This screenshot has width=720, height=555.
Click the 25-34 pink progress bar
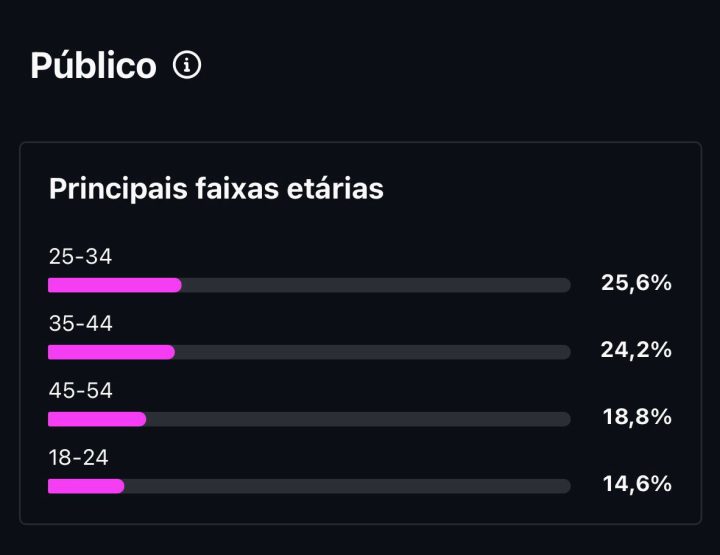point(115,285)
